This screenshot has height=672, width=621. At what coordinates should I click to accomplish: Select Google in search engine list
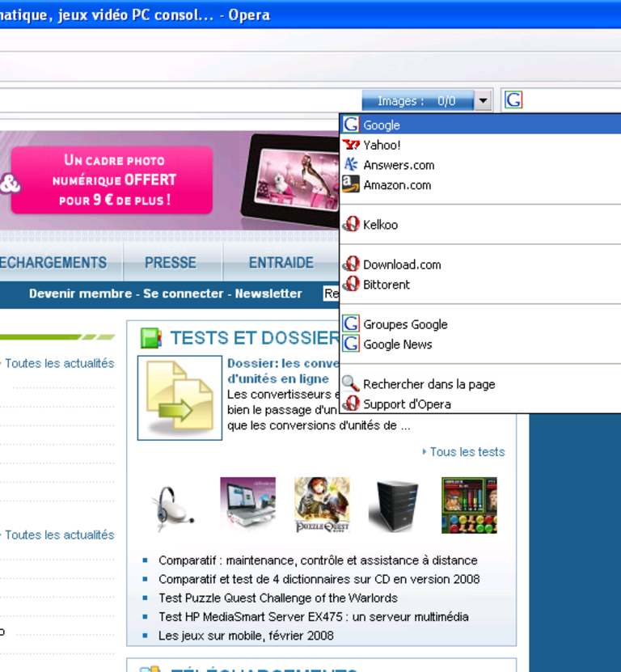[481, 125]
